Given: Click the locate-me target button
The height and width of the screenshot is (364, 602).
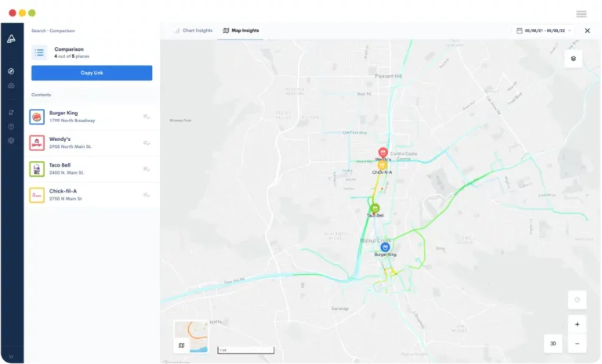Looking at the screenshot, I should [577, 300].
